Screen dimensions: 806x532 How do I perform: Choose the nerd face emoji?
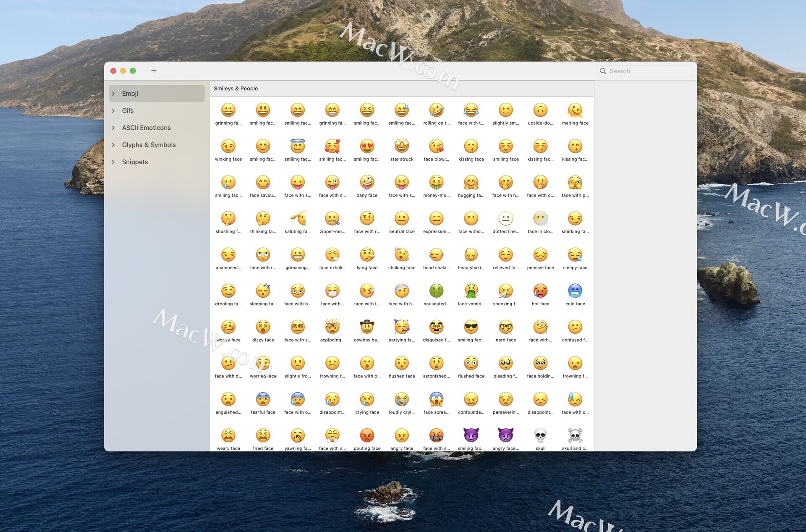click(x=505, y=327)
